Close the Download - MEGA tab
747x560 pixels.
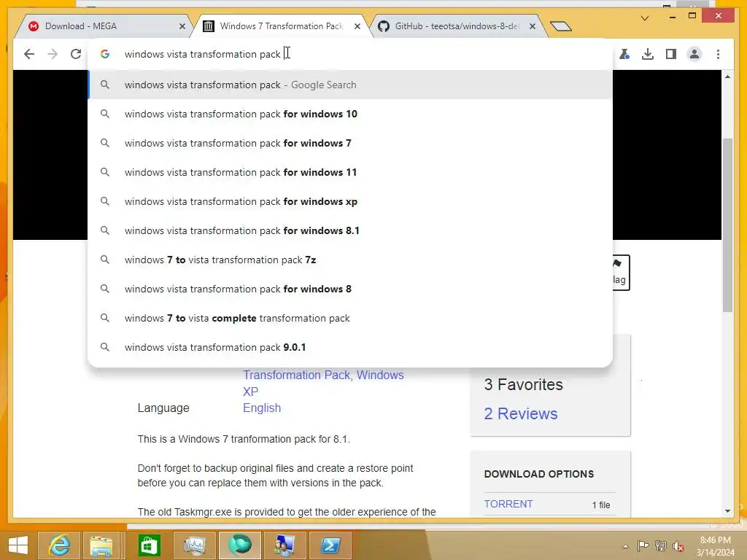(x=182, y=26)
